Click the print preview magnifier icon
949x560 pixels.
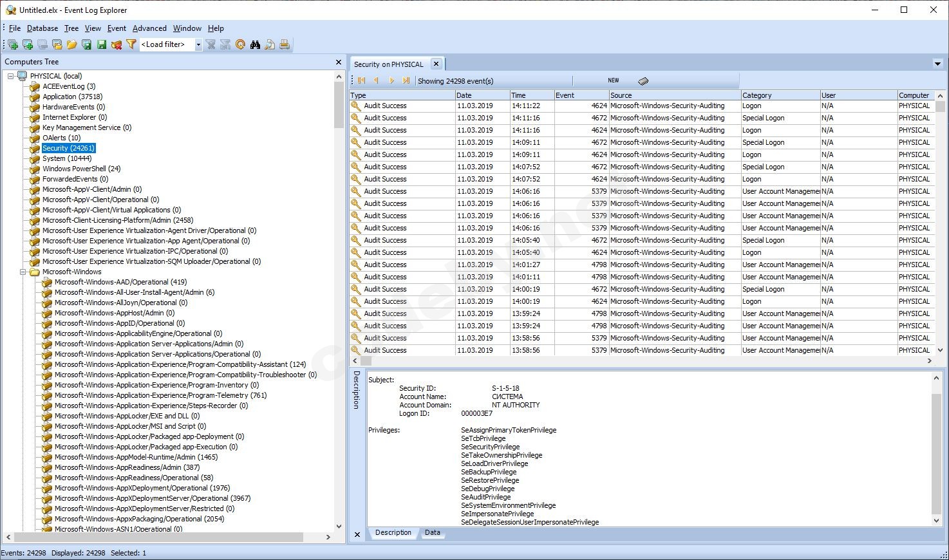(x=270, y=44)
